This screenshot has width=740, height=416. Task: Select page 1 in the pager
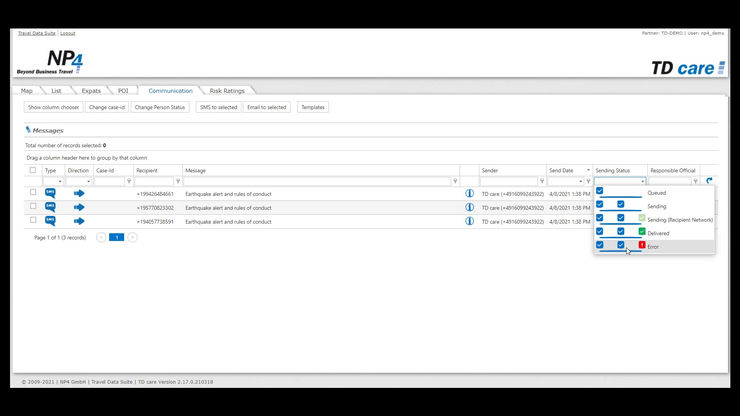(117, 237)
